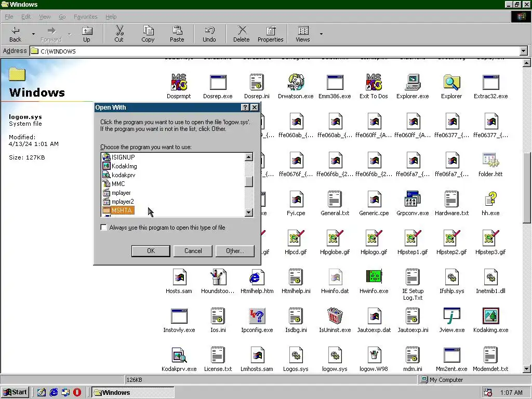This screenshot has width=532, height=399.
Task: Select the Drwatson.exe icon
Action: [x=296, y=82]
